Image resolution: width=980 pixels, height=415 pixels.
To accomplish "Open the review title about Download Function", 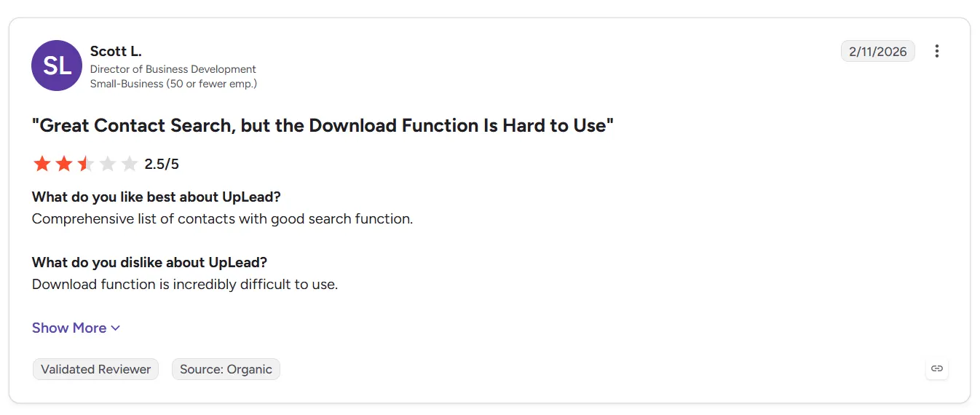I will tap(323, 125).
